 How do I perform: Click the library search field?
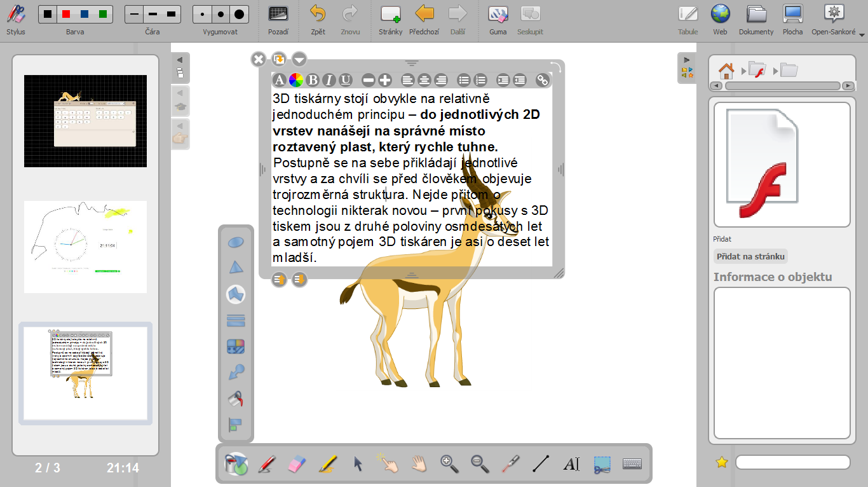point(792,462)
